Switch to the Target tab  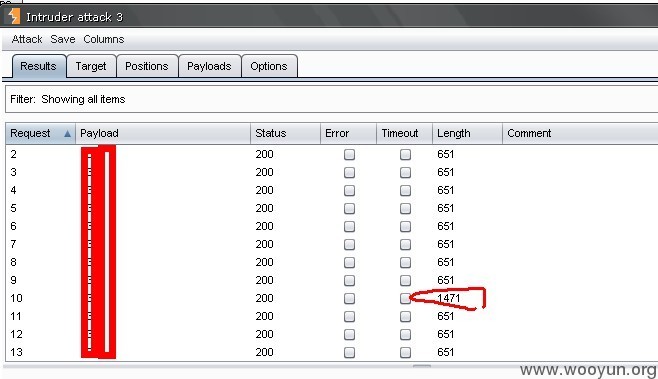pyautogui.click(x=91, y=66)
